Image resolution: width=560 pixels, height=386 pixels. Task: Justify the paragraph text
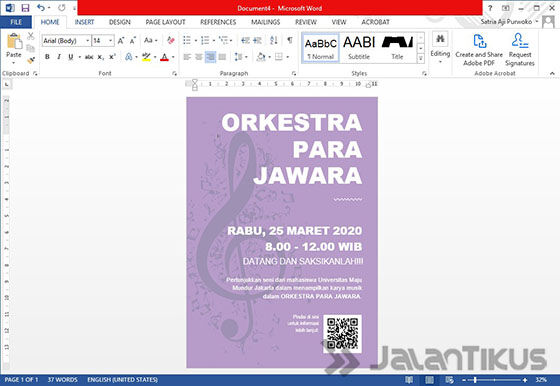pyautogui.click(x=222, y=57)
